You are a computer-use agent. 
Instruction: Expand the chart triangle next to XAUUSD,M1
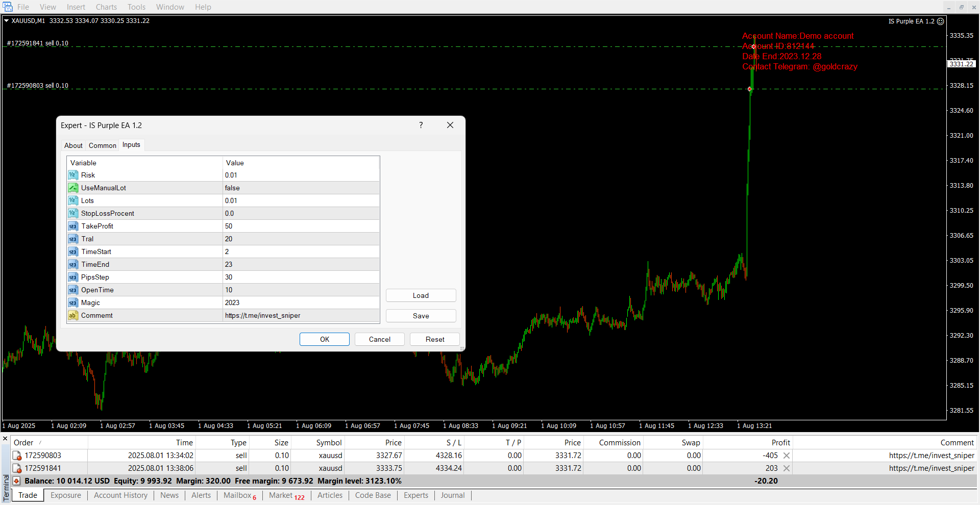pos(7,21)
